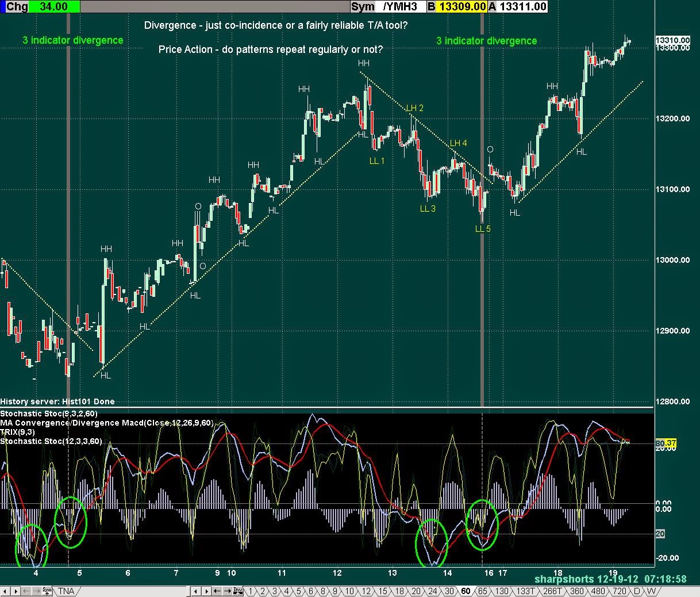Viewport: 700px width, 597px height.
Task: Switch to the 266T tick tab
Action: 552,591
